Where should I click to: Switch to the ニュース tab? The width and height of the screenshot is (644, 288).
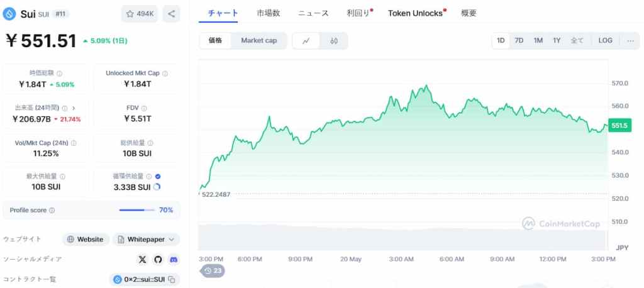tap(313, 13)
